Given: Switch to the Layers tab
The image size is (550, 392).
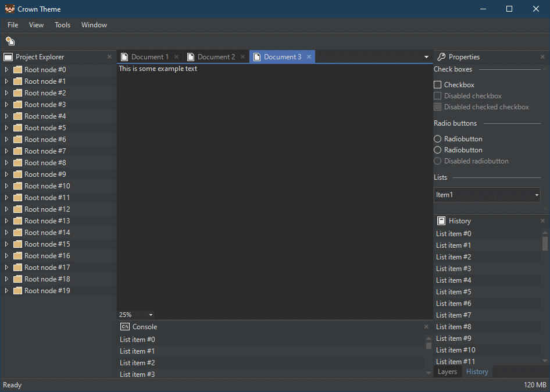Looking at the screenshot, I should (x=447, y=372).
